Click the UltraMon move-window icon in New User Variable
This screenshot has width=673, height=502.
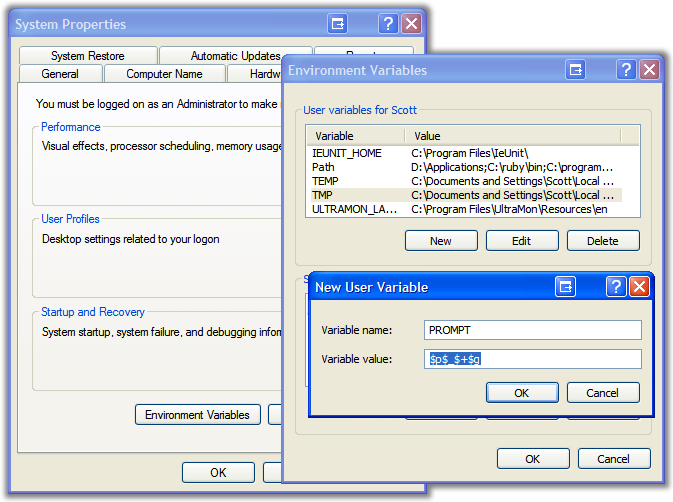point(565,287)
